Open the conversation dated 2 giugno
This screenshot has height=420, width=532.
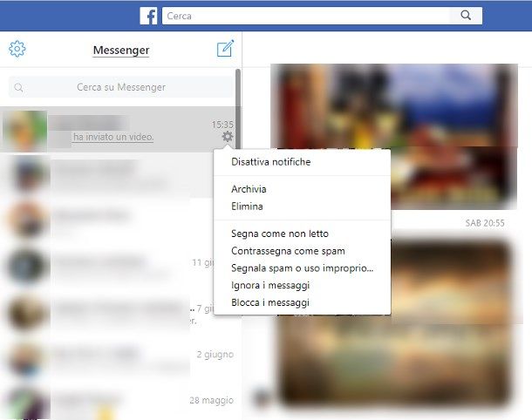(118, 359)
